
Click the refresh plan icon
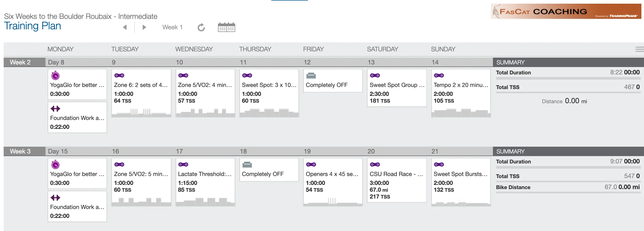[x=201, y=27]
